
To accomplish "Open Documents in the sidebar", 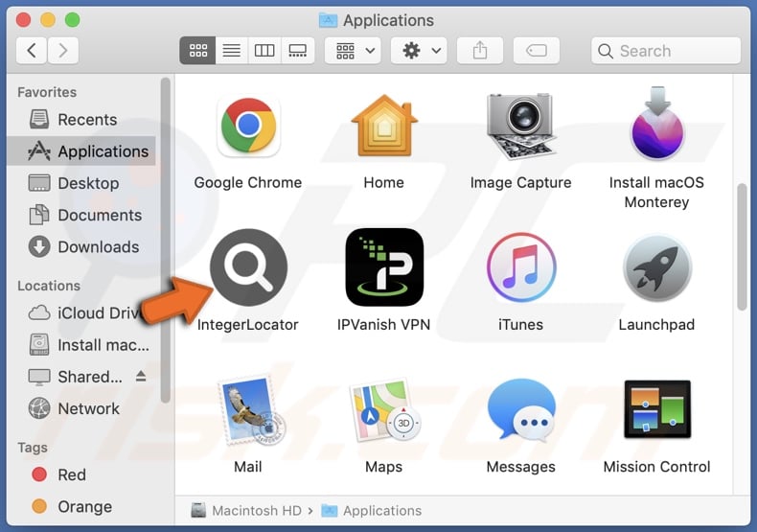I will 81,215.
